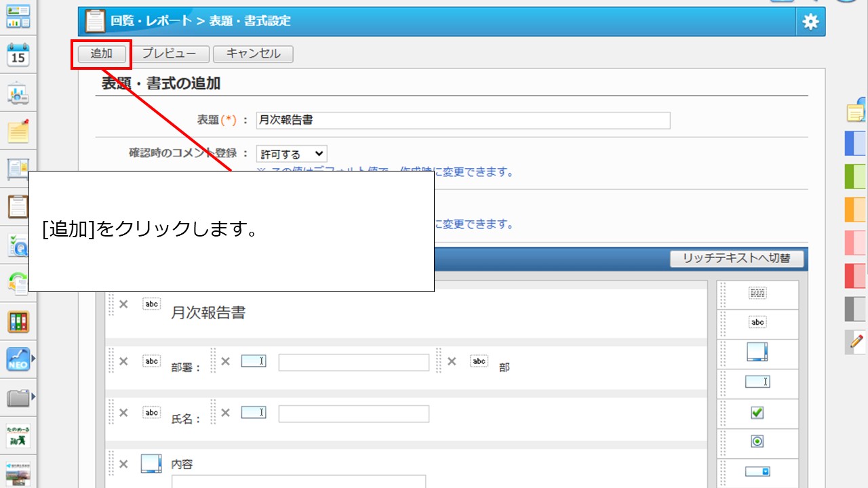Open the bulletin board icon in sidebar
Screen dimensions: 868x488
click(x=18, y=169)
